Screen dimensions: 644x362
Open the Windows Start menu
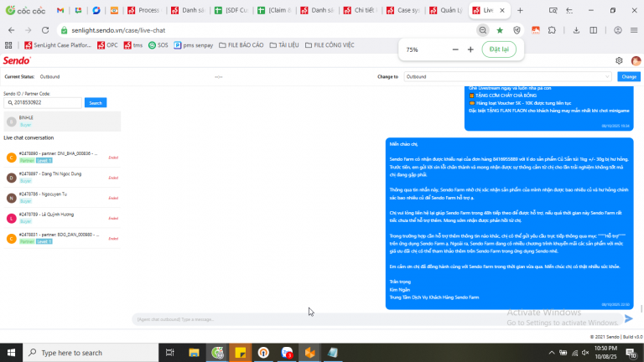pyautogui.click(x=11, y=353)
